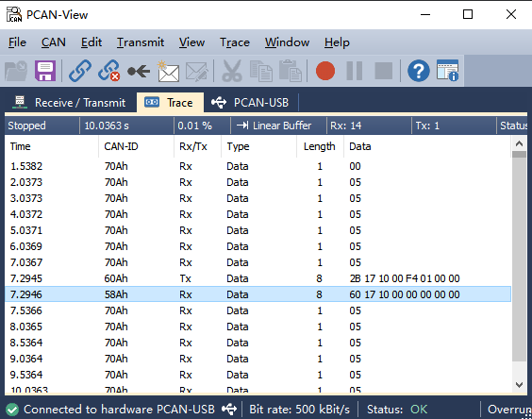Click the vertical scrollbar thumb

click(519, 257)
